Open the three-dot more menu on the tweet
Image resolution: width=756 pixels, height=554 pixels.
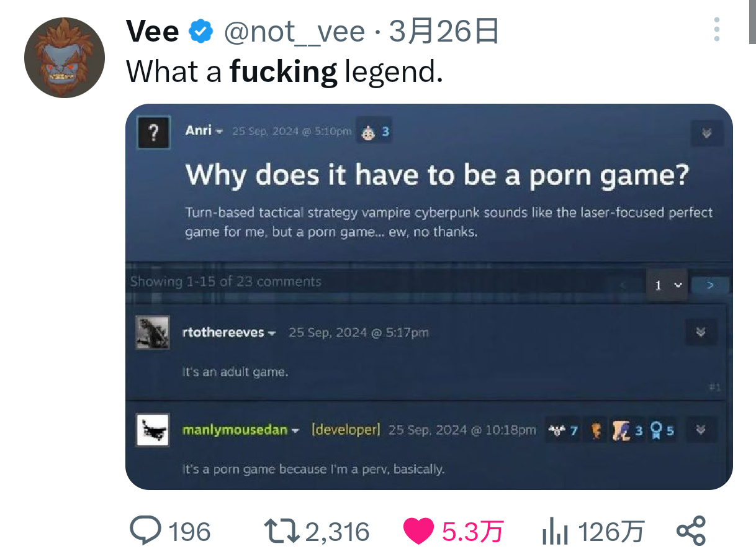click(716, 29)
